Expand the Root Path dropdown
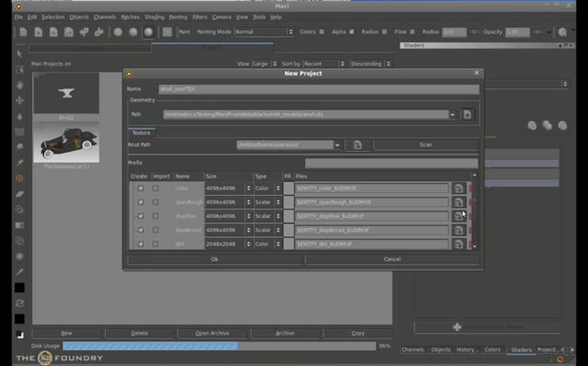 pyautogui.click(x=337, y=145)
